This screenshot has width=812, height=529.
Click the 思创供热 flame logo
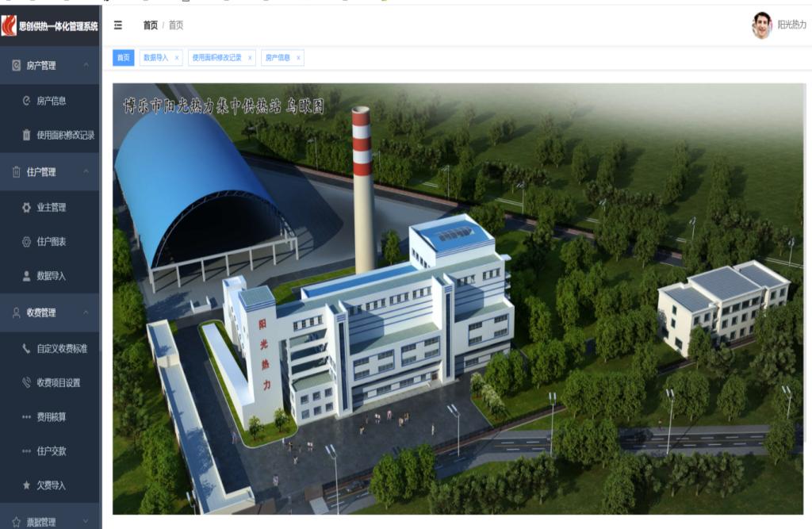10,25
